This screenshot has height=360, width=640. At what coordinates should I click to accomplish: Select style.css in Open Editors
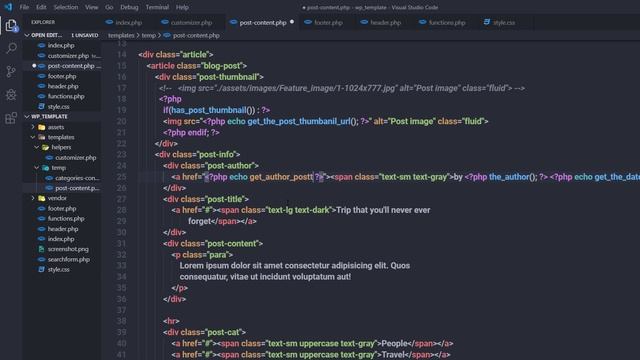pyautogui.click(x=58, y=107)
